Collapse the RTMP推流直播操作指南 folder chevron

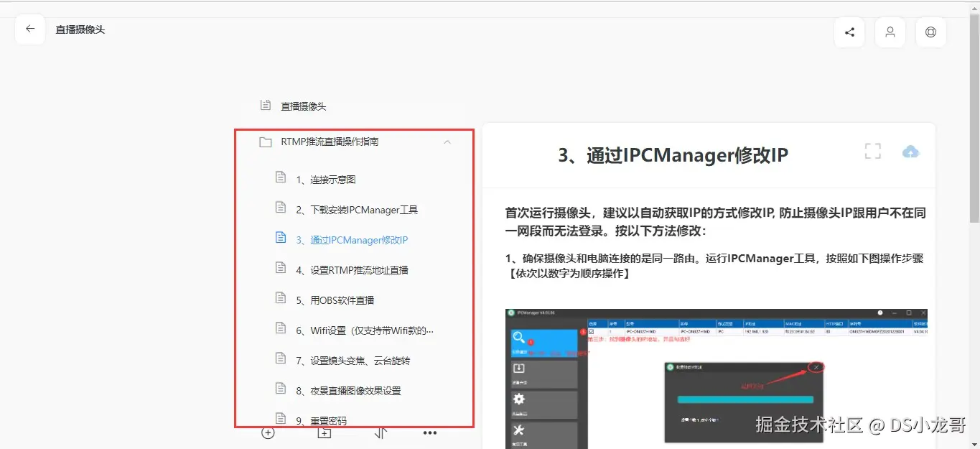click(447, 142)
